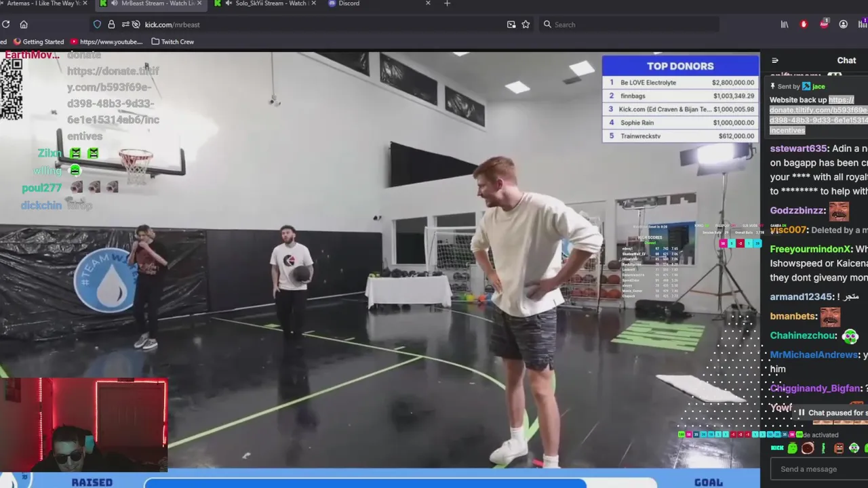This screenshot has height=488, width=868.
Task: Click username armand12345 in chat
Action: (x=802, y=297)
